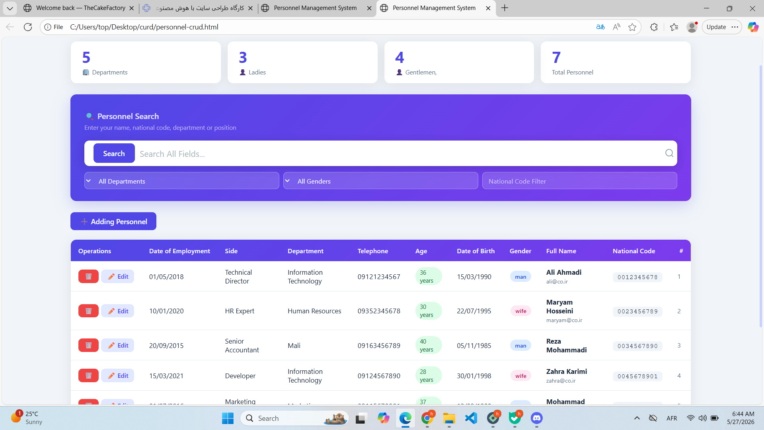Image resolution: width=764 pixels, height=430 pixels.
Task: Open the clock showing 6:44 AM
Action: point(741,417)
